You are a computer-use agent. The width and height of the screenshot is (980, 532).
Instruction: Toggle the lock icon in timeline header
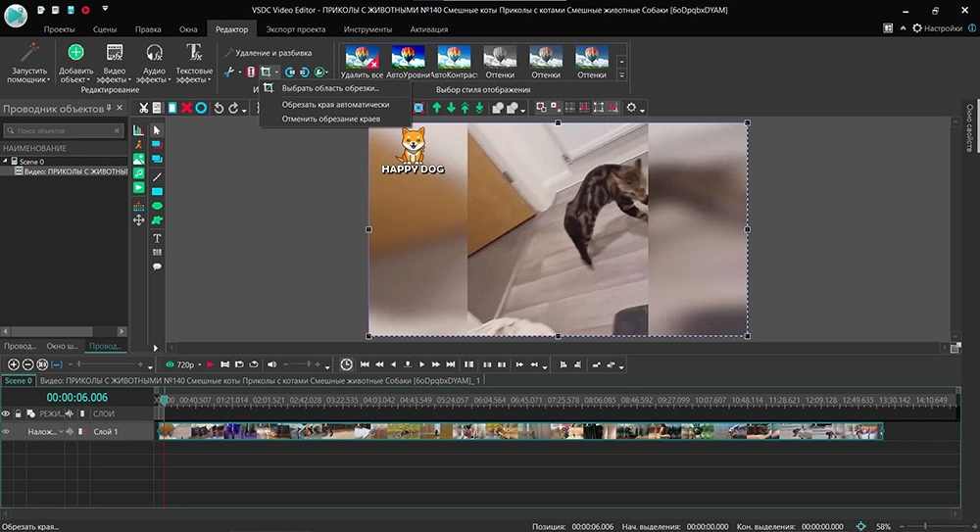(x=18, y=414)
